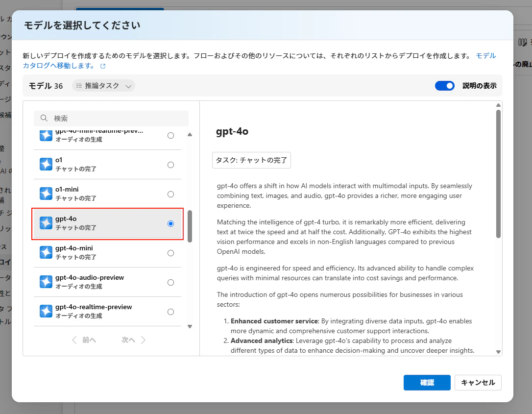The height and width of the screenshot is (414, 532).
Task: Select the gpt-4o-mini-realtime-preview radio button
Action: point(170,135)
